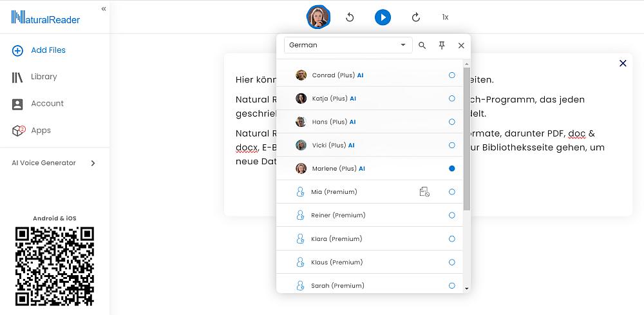Select the Sarah (Premium) voice radio button
Image resolution: width=644 pixels, height=315 pixels.
[x=452, y=286]
